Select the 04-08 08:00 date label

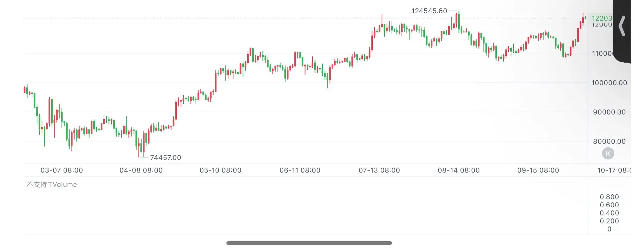point(141,170)
